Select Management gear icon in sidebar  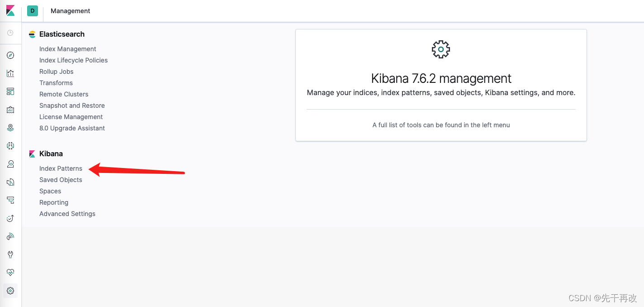pyautogui.click(x=10, y=291)
